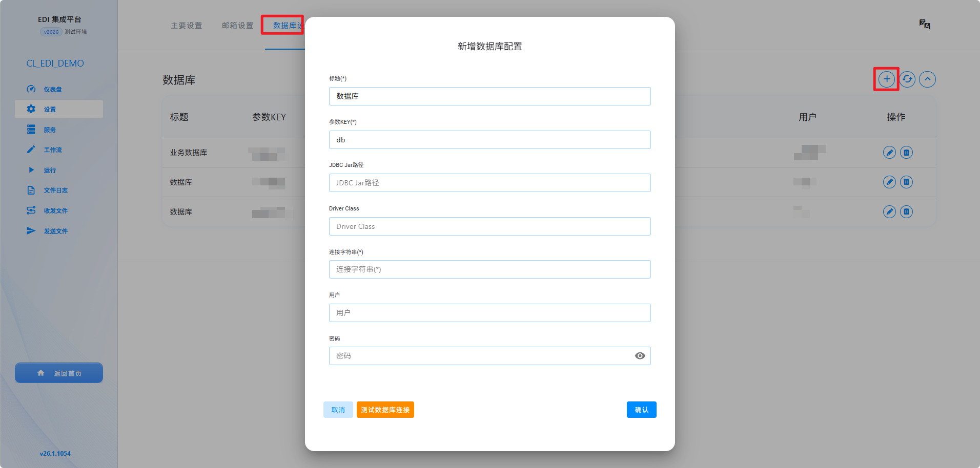Open the 邮箱设置 tab
This screenshot has width=980, height=468.
238,26
